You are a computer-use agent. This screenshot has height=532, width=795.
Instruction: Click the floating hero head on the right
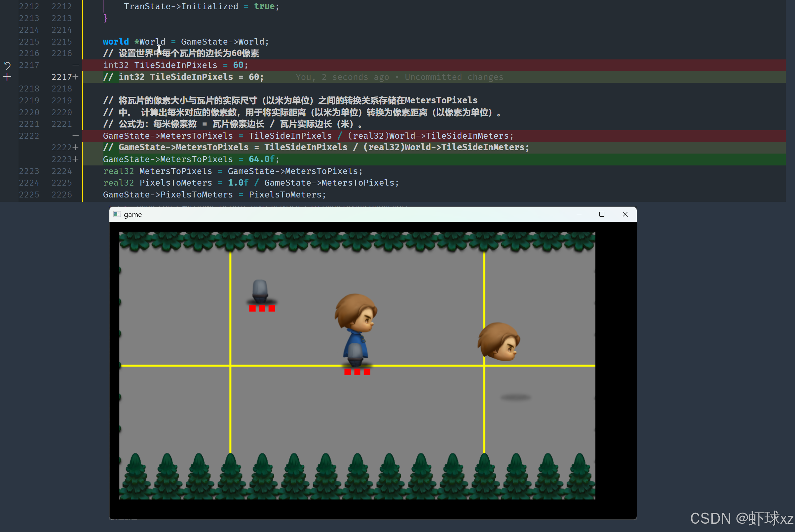coord(499,342)
